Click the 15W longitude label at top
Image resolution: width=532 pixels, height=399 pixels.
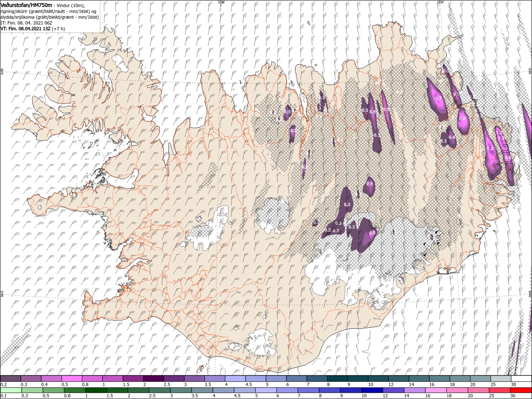[440, 2]
